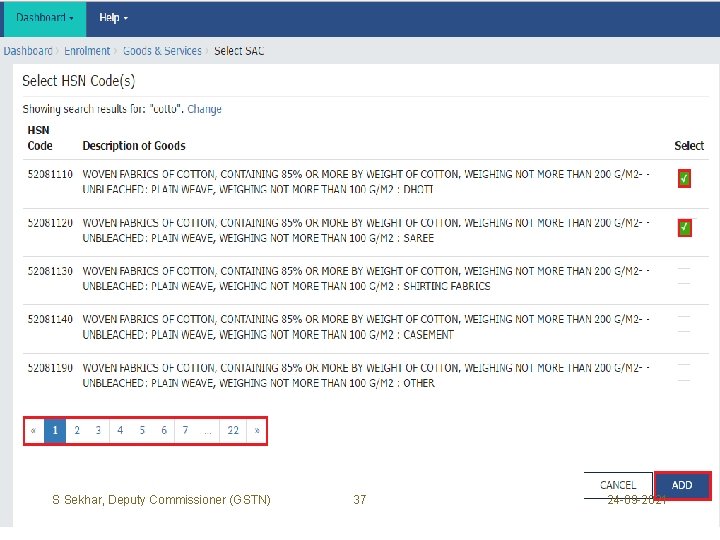Click HSN code 52081120 cell

point(50,223)
